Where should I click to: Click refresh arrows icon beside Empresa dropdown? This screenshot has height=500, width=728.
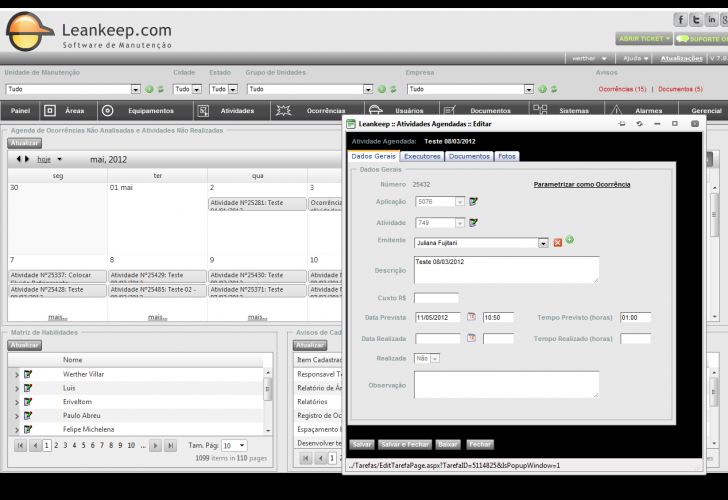point(554,89)
